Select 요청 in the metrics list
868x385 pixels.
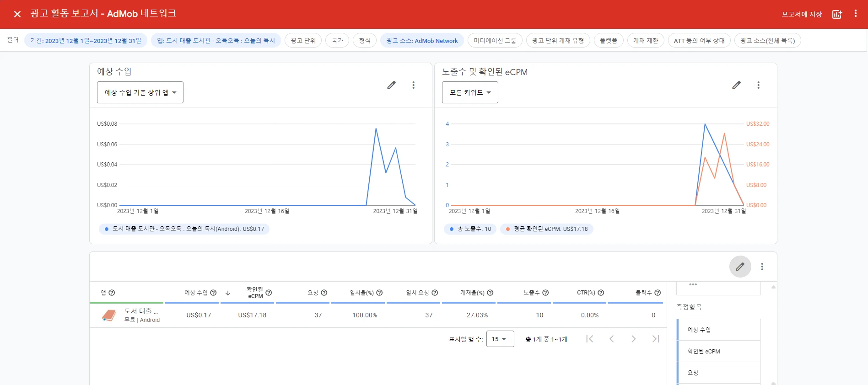pyautogui.click(x=719, y=373)
